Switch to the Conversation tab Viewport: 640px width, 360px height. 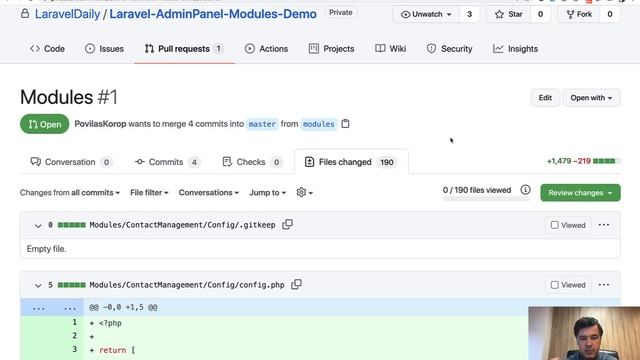(71, 162)
